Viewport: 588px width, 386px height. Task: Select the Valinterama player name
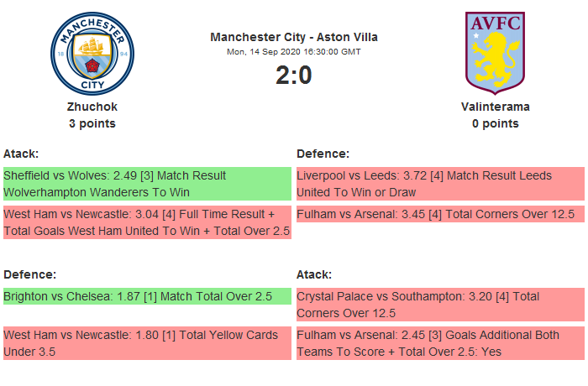click(x=496, y=107)
